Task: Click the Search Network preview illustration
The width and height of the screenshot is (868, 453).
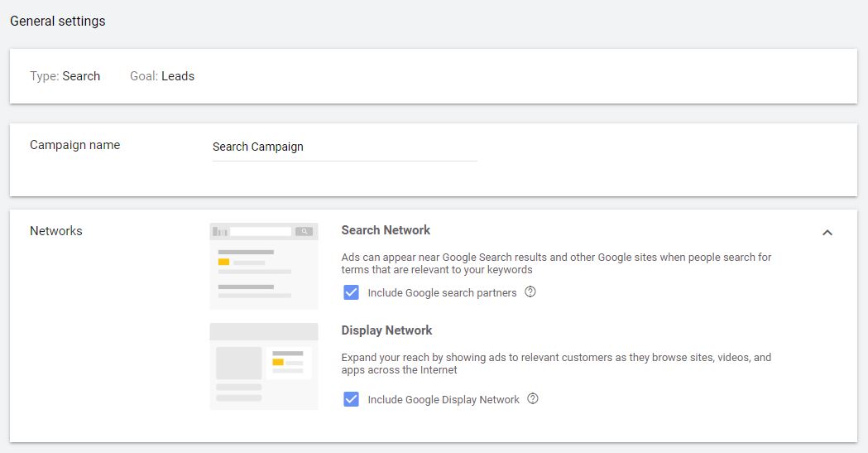Action: [264, 266]
